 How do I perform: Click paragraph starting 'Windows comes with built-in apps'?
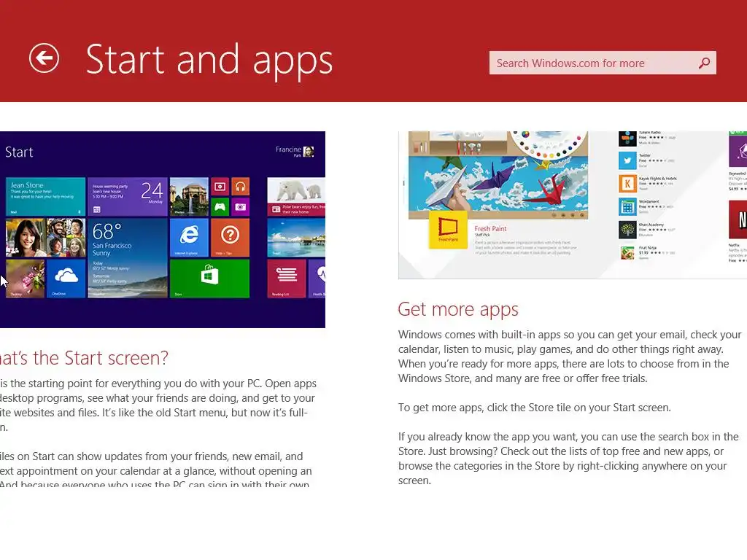[x=570, y=356]
